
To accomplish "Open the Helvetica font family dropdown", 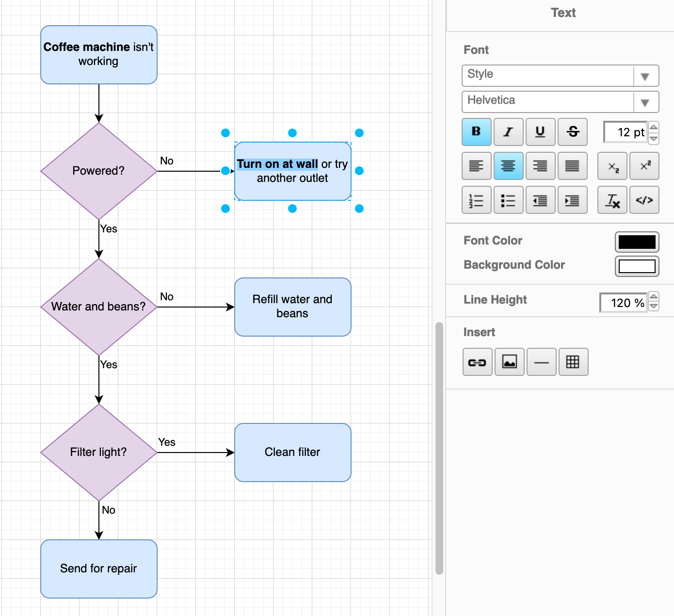I will point(645,102).
